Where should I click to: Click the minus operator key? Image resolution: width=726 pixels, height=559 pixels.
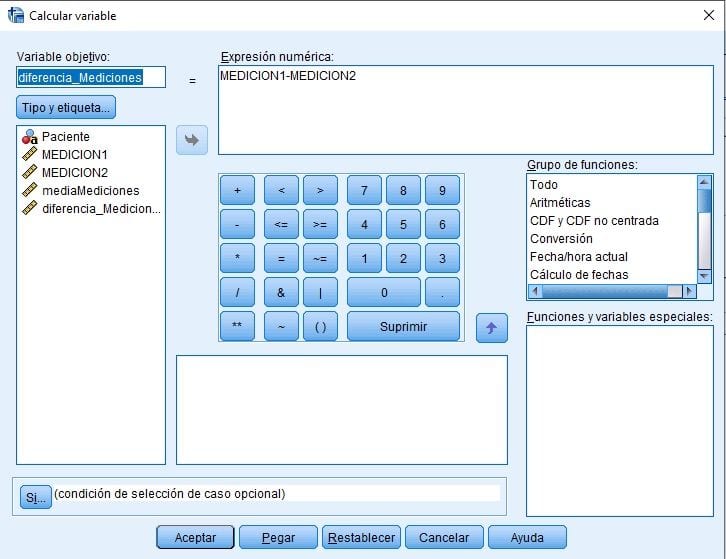pos(237,225)
